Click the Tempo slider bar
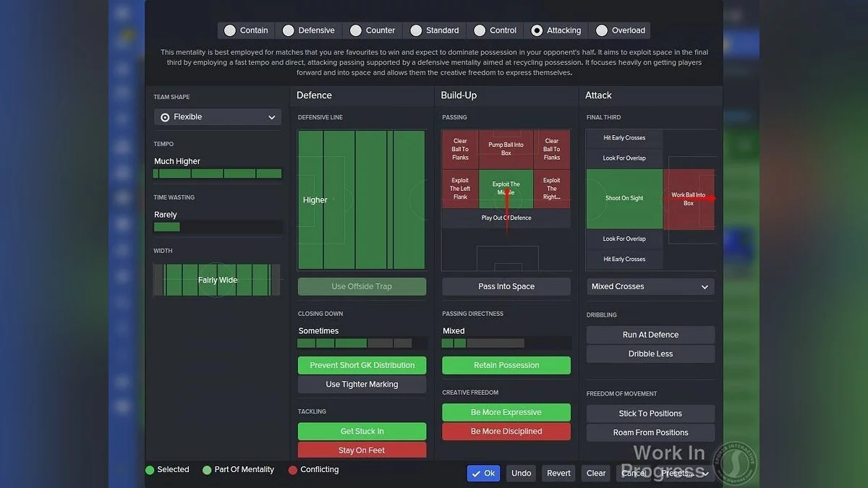 point(217,174)
